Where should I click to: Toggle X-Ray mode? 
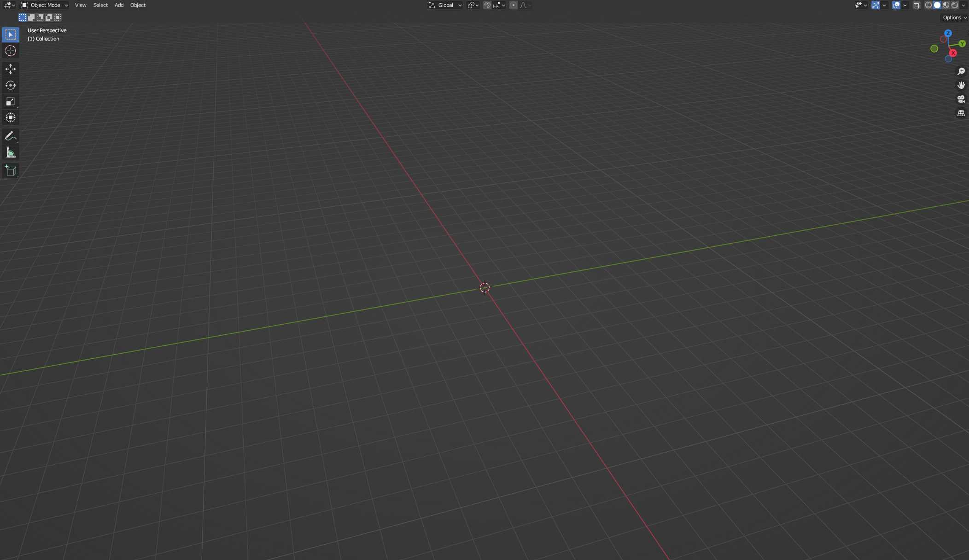pyautogui.click(x=917, y=5)
